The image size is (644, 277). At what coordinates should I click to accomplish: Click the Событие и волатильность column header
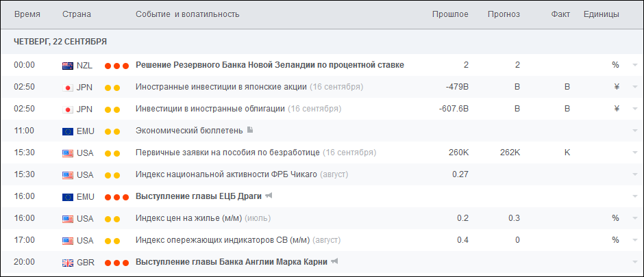(187, 14)
